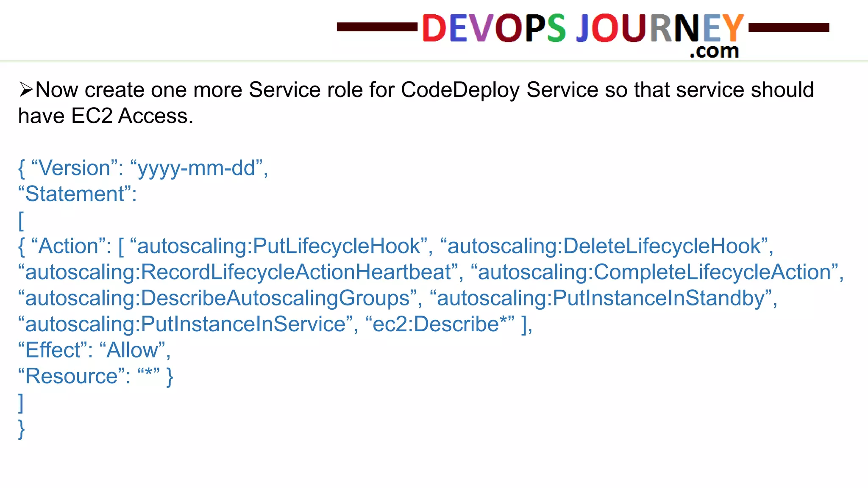The width and height of the screenshot is (868, 488).
Task: Click autoscaling:CompleteLifecycleAction text
Action: [654, 272]
